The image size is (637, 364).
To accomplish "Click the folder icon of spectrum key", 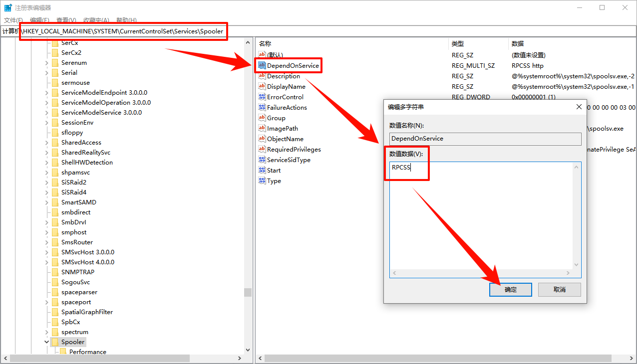I will [55, 332].
